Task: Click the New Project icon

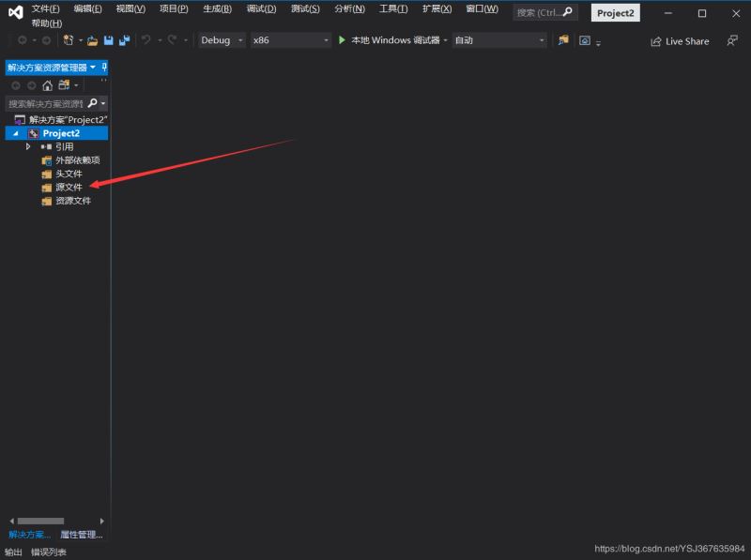Action: (68, 40)
